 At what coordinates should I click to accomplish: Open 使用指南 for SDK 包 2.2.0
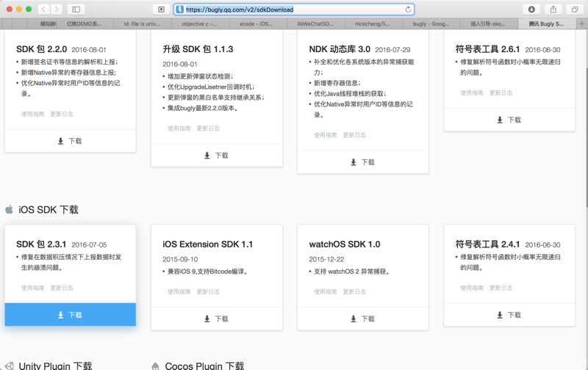point(32,114)
